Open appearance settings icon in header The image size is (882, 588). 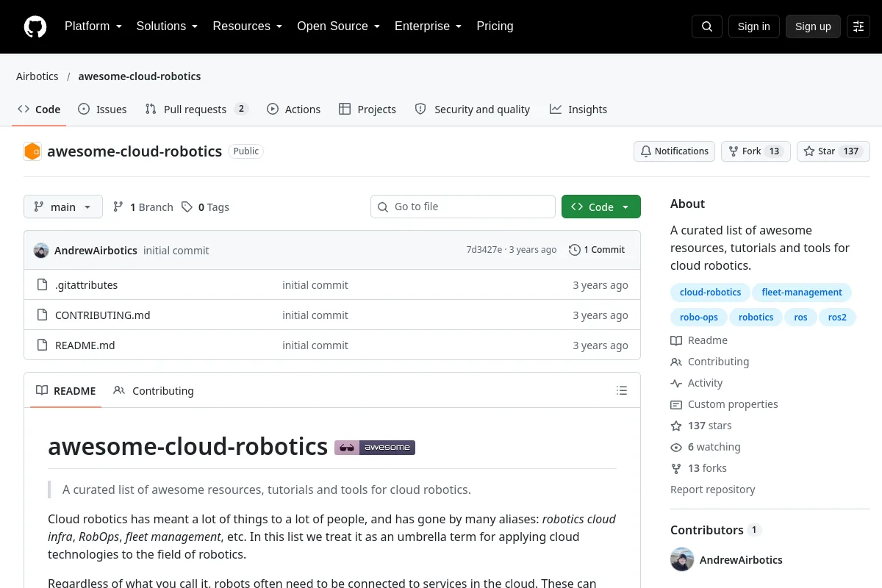[x=858, y=26]
